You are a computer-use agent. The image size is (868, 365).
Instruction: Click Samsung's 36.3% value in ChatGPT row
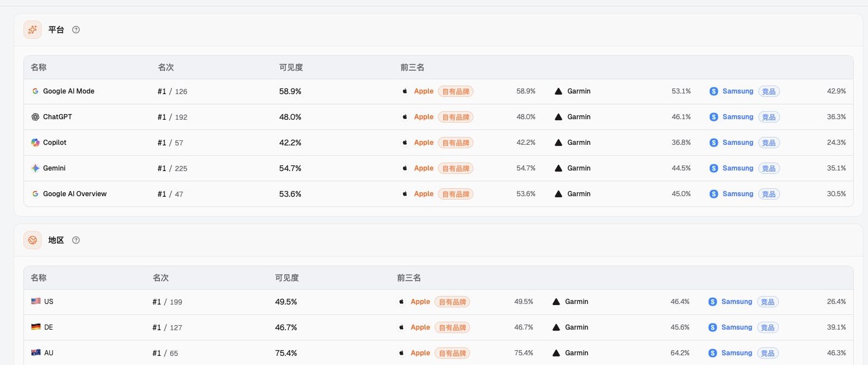tap(837, 117)
